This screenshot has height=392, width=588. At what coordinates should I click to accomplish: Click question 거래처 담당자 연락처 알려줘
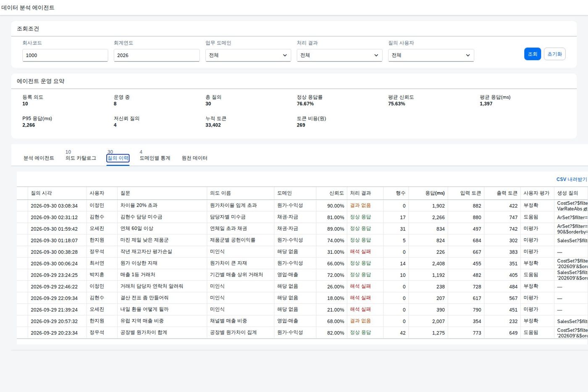pos(152,287)
